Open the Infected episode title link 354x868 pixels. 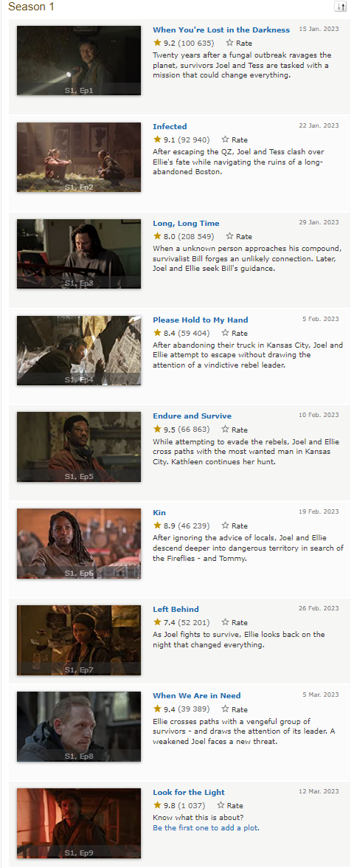[170, 126]
